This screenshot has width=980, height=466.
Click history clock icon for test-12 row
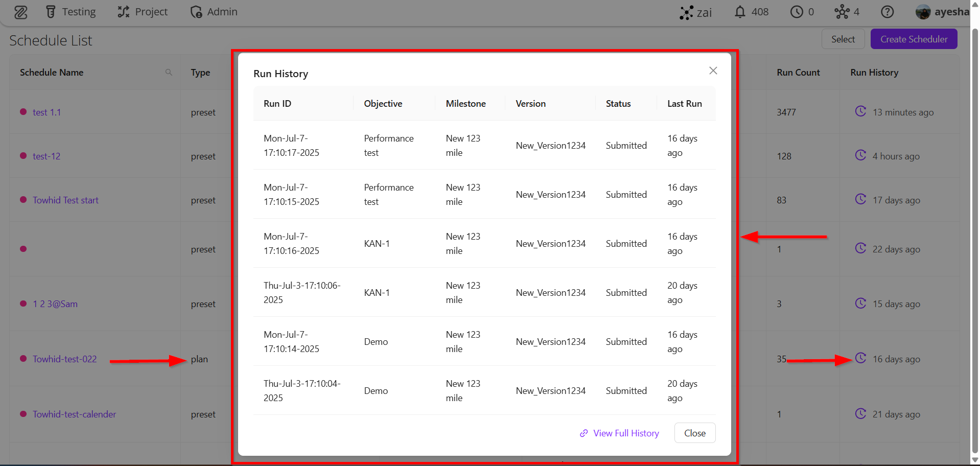coord(860,155)
